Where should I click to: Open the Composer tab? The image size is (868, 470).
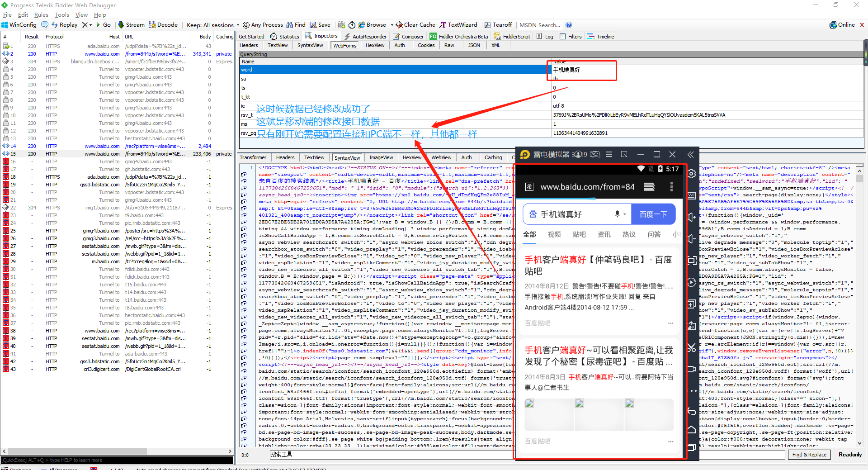tap(409, 37)
